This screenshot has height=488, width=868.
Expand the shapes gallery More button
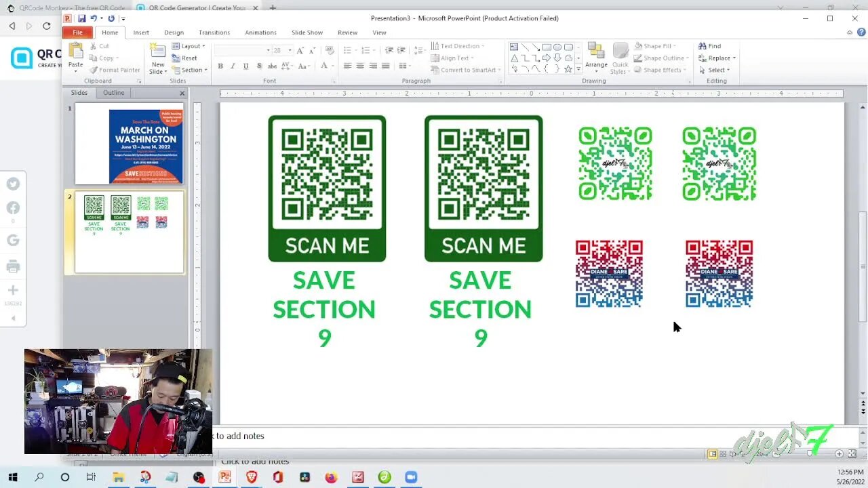coord(578,69)
